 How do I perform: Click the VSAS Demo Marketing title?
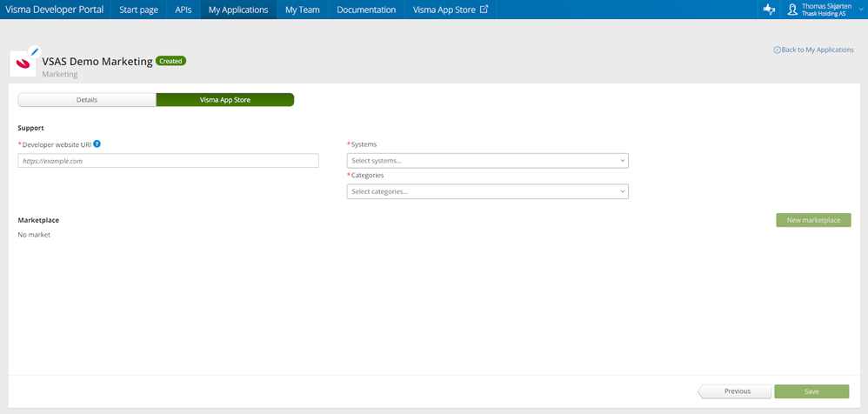[x=97, y=62]
